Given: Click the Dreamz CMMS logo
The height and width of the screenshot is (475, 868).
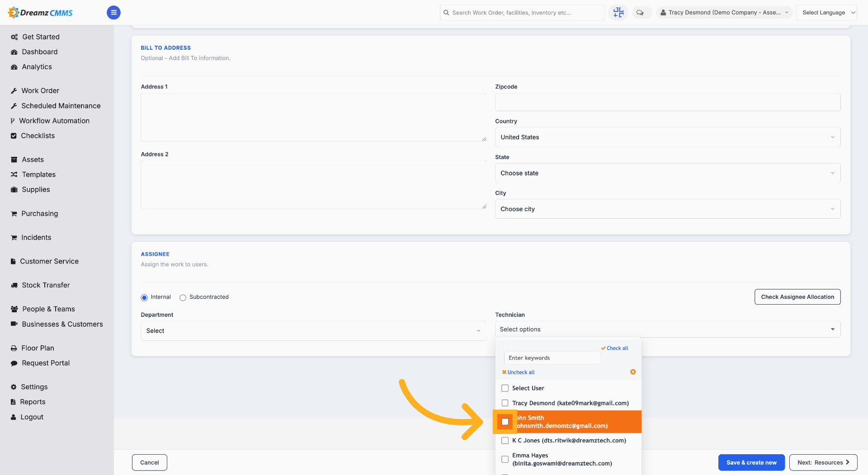Looking at the screenshot, I should point(41,13).
